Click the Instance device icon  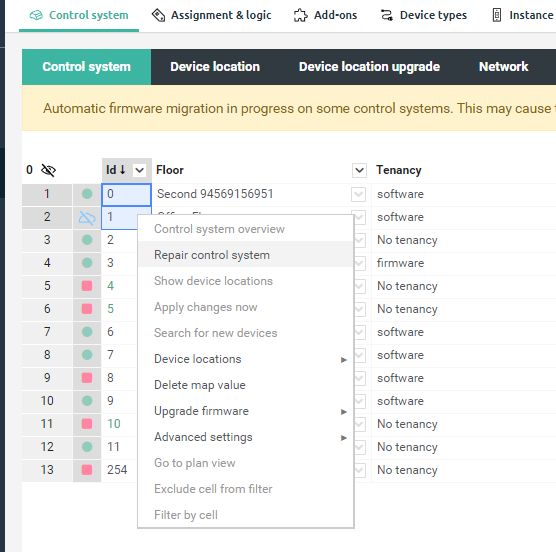[497, 15]
